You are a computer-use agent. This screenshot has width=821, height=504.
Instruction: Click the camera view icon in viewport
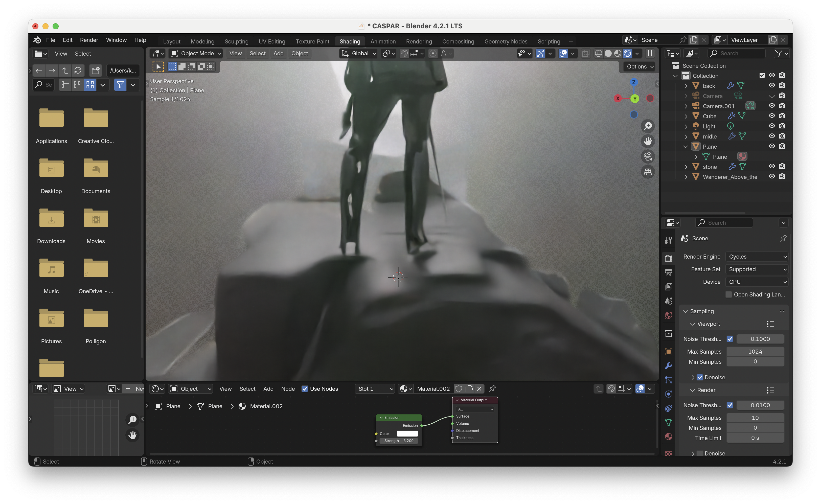(x=648, y=156)
